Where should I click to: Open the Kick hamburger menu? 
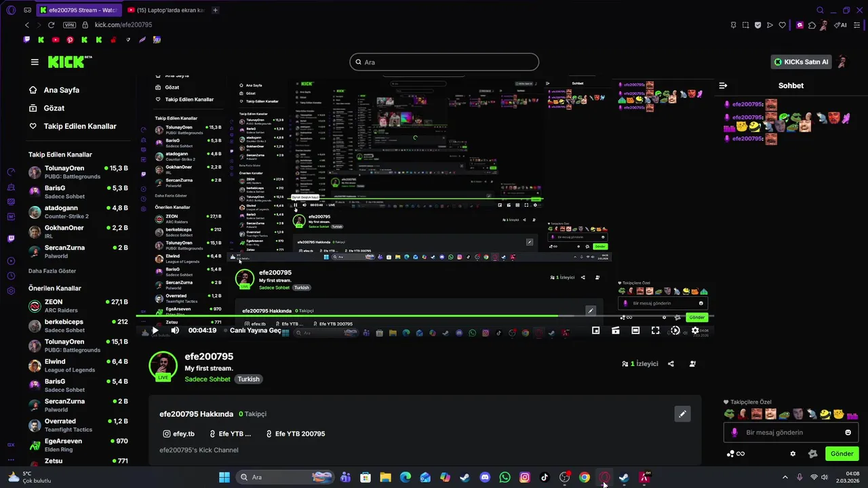click(x=35, y=62)
